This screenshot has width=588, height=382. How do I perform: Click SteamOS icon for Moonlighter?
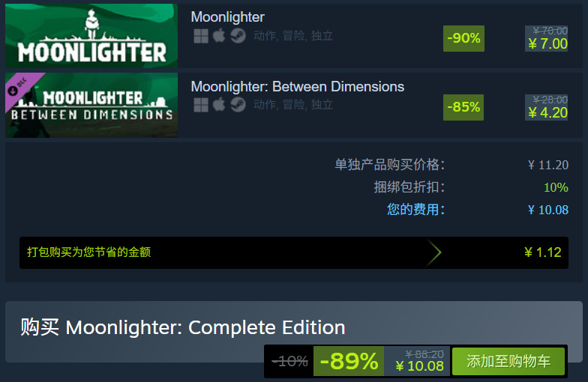(x=238, y=36)
